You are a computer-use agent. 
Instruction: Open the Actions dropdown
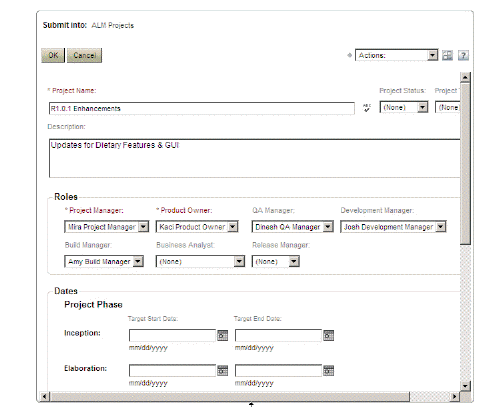click(396, 55)
